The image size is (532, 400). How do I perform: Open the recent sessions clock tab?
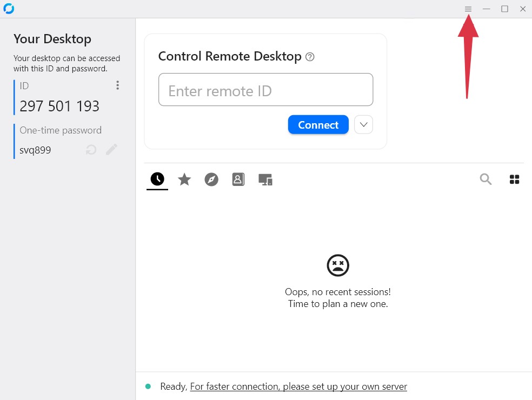point(157,179)
